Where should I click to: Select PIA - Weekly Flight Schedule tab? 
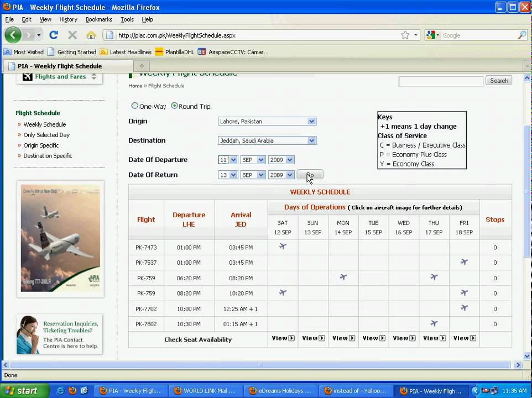68,66
